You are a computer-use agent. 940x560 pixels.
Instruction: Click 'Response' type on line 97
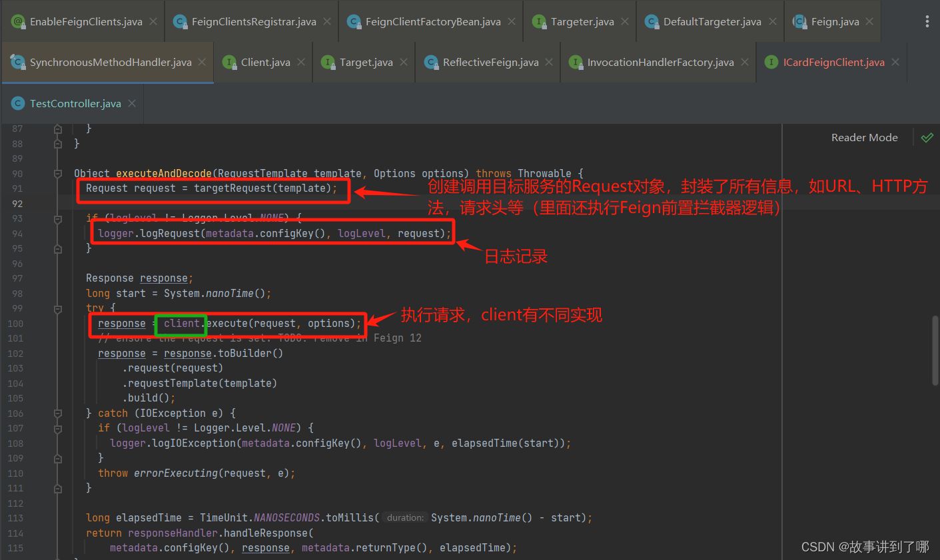click(110, 278)
